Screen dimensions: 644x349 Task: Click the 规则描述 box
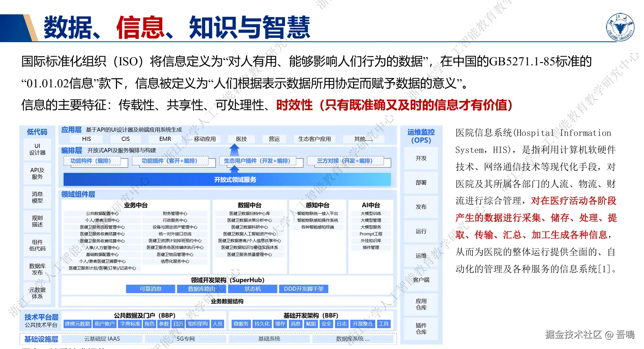point(37,221)
